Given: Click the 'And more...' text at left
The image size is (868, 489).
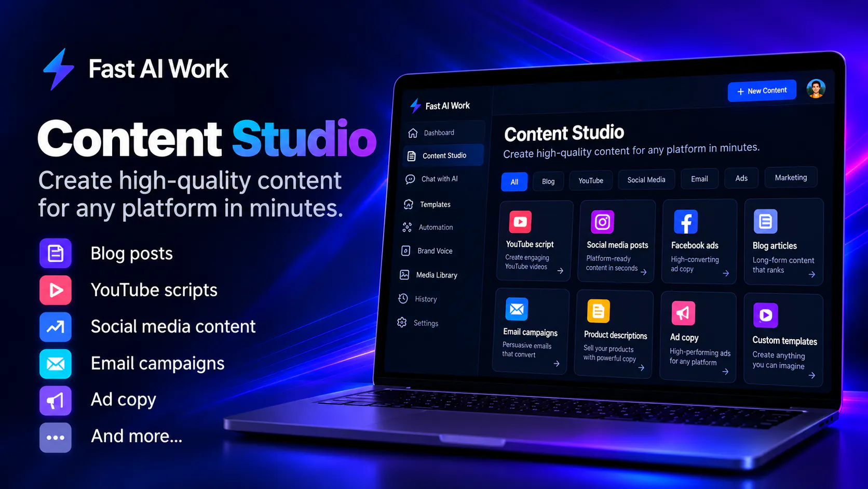Looking at the screenshot, I should pos(137,436).
